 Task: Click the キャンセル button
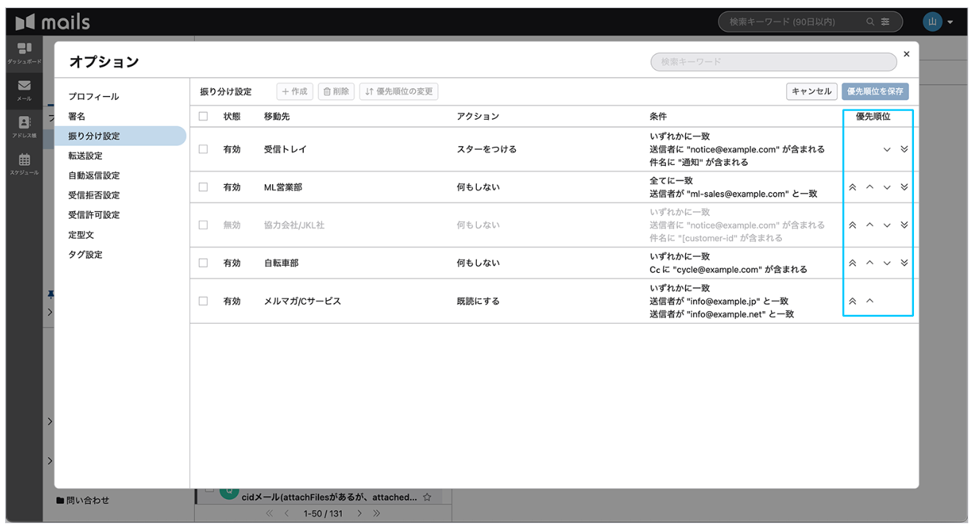coord(811,92)
